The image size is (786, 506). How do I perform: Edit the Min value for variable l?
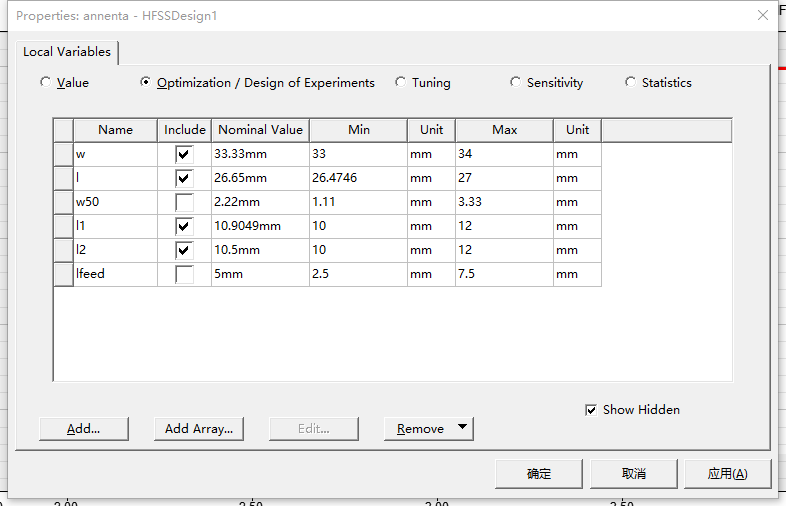[x=357, y=178]
